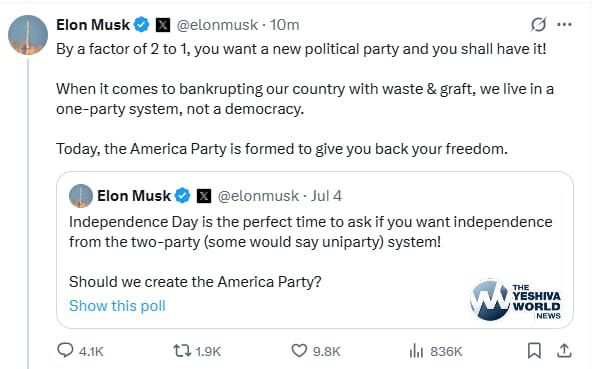Open the 10m timestamp of the tweet
The height and width of the screenshot is (369, 592).
(x=284, y=25)
